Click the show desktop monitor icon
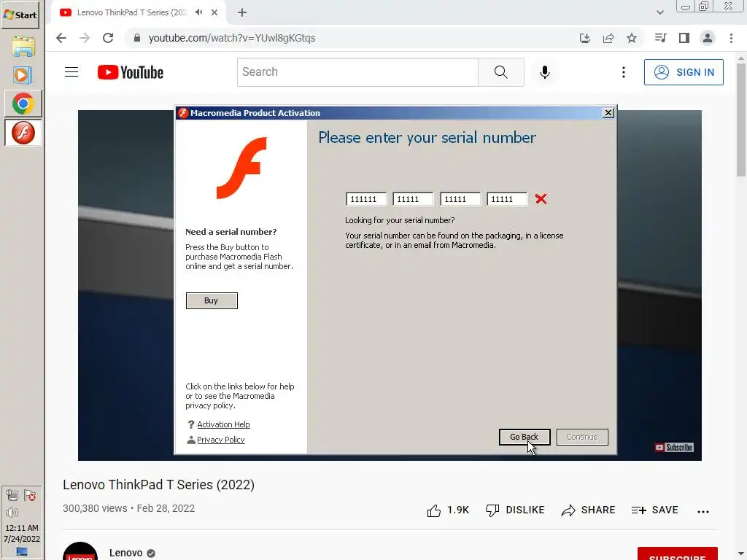 (21, 552)
